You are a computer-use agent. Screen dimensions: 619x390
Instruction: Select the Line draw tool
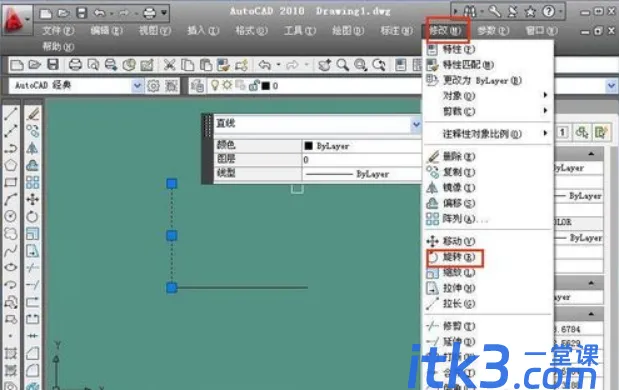tap(11, 114)
